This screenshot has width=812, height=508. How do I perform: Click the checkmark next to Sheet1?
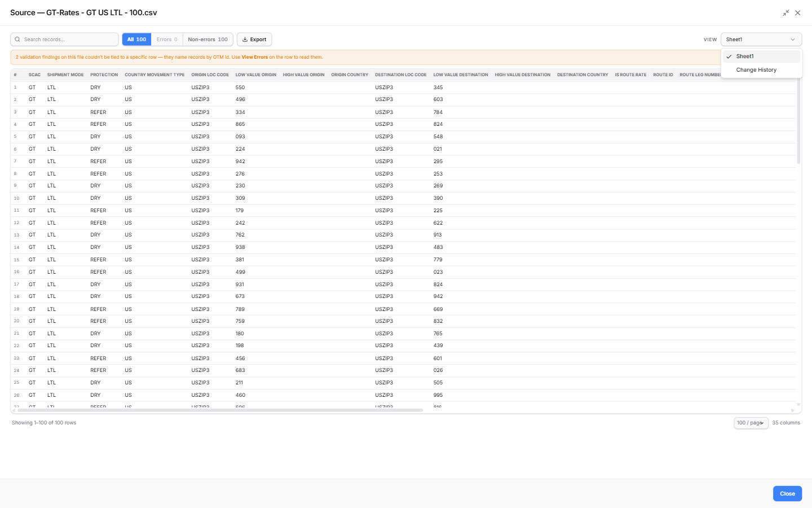click(729, 56)
